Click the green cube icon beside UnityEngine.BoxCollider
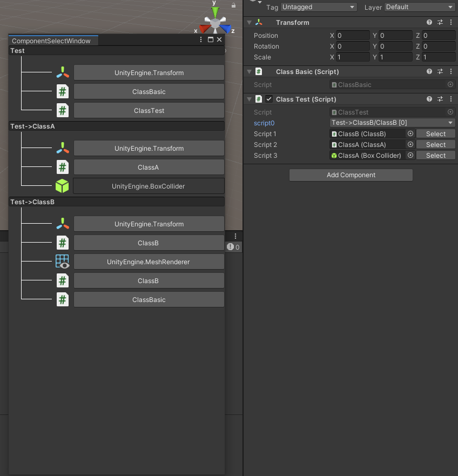Image resolution: width=458 pixels, height=476 pixels. click(62, 186)
